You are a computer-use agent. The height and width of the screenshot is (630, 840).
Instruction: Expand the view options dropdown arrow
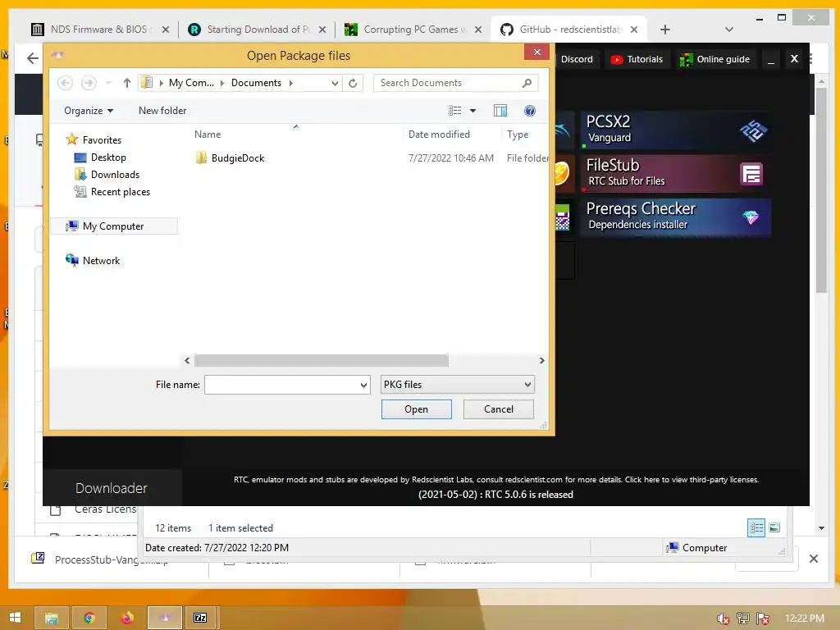click(x=473, y=111)
